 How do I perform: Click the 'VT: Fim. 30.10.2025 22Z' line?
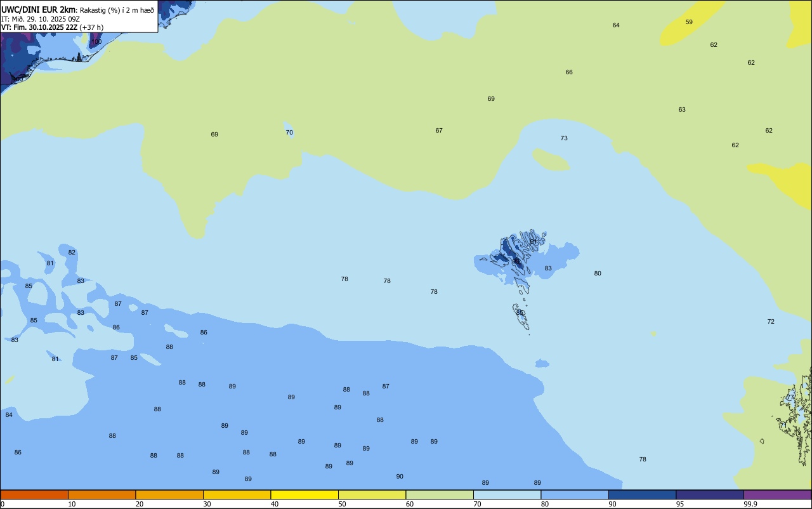coord(40,27)
